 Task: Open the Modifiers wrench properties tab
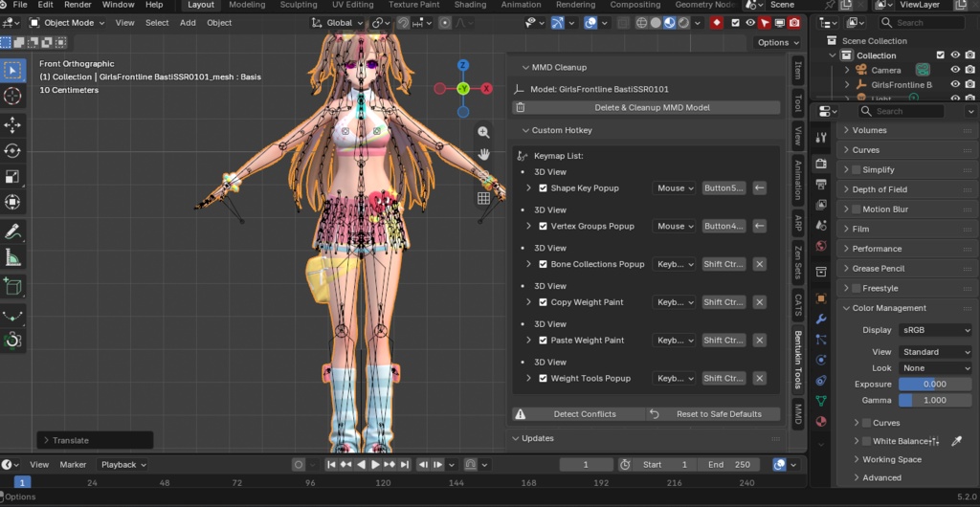pyautogui.click(x=821, y=320)
